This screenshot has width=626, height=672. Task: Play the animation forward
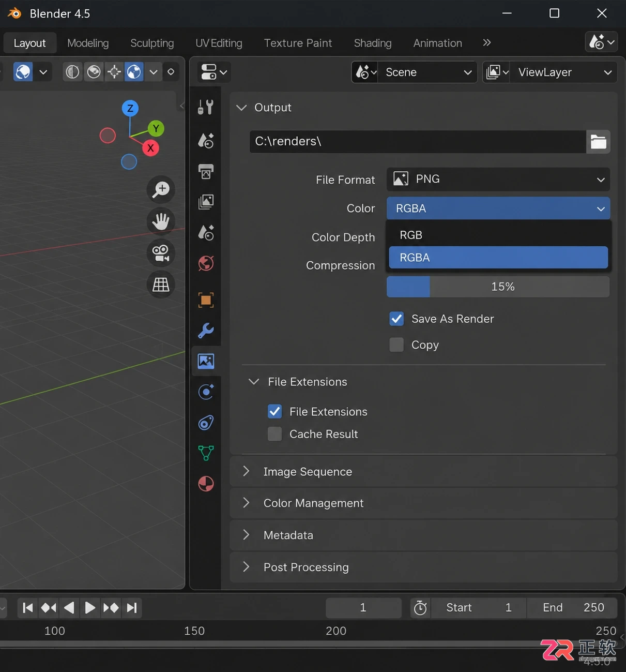(90, 607)
